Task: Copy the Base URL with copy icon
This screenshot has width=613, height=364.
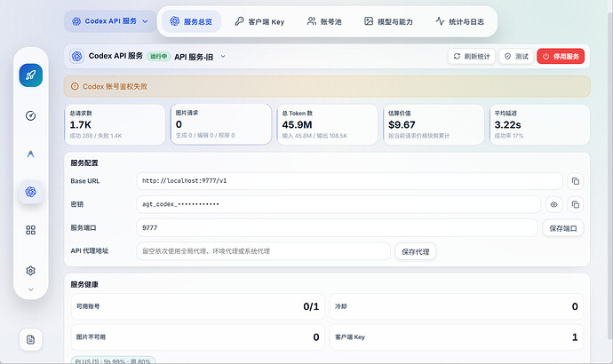Action: click(x=576, y=181)
